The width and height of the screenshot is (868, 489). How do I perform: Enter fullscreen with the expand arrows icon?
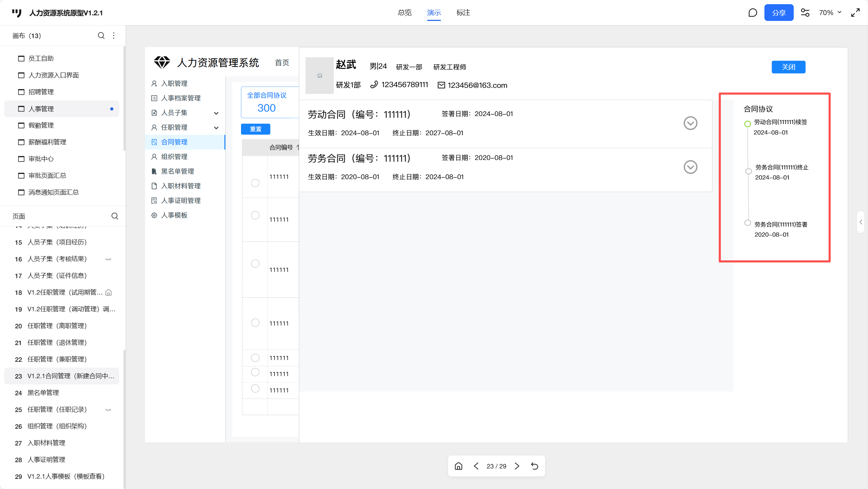point(855,13)
